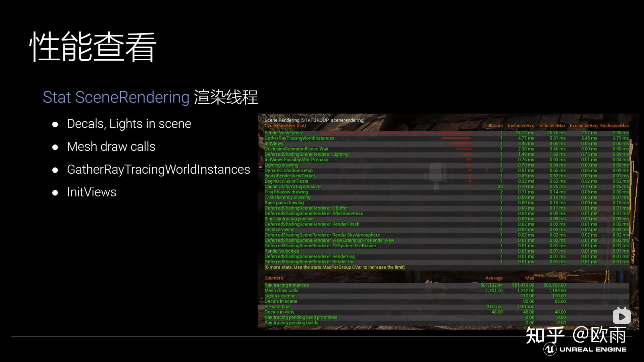Click the Mesh draw calls counter
644x362 pixels.
(281, 291)
